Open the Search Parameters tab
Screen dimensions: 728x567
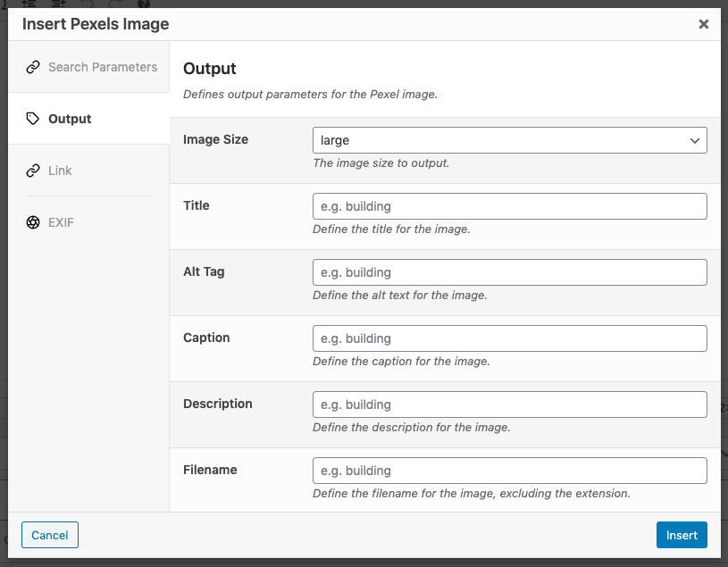click(88, 67)
